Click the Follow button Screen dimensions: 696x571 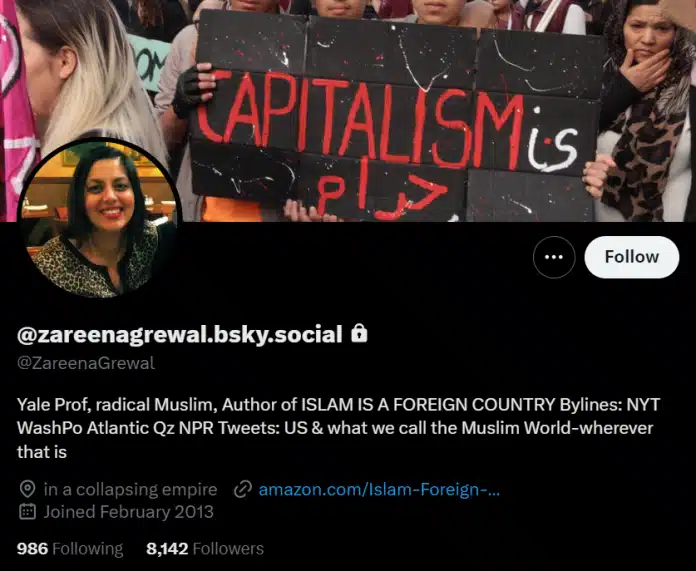click(x=632, y=257)
